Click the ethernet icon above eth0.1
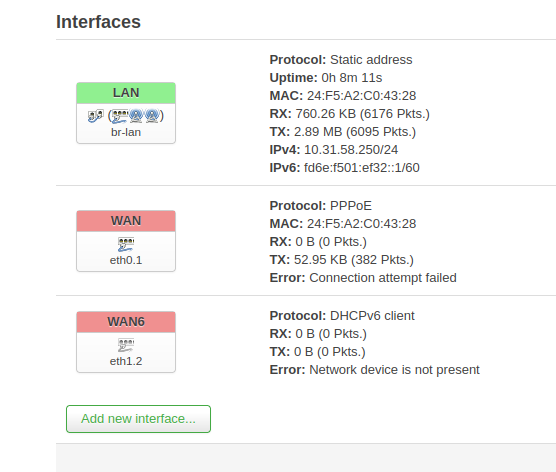Screen dimensions: 556x472 pos(126,244)
